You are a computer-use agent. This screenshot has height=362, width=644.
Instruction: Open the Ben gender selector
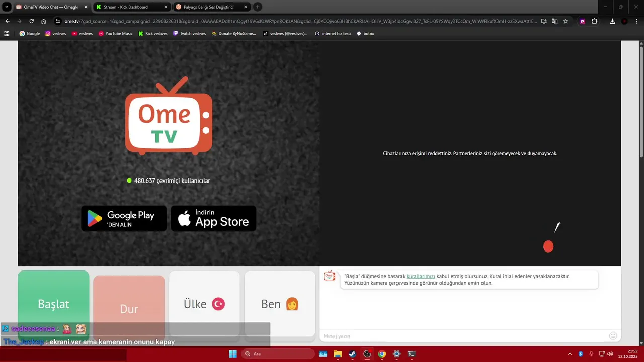point(280,304)
